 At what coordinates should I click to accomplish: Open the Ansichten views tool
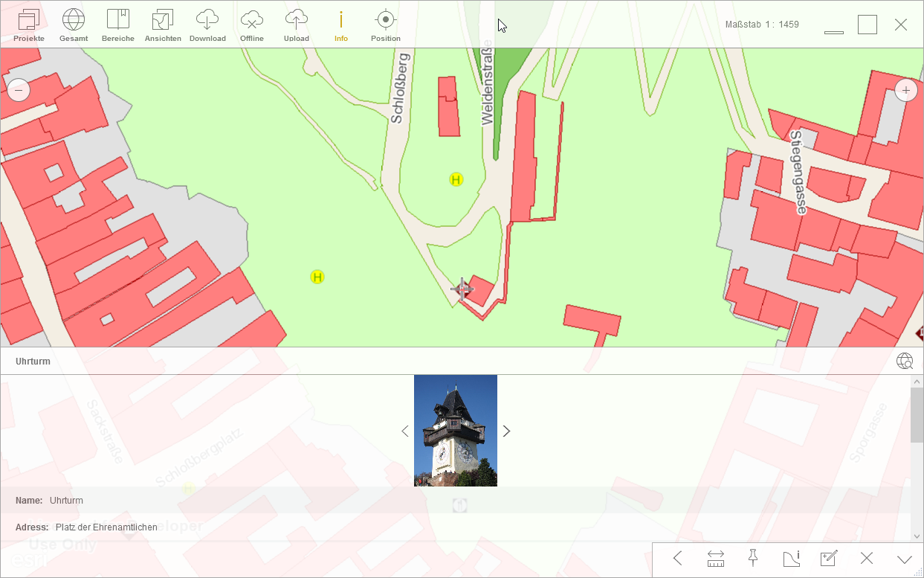pyautogui.click(x=163, y=25)
